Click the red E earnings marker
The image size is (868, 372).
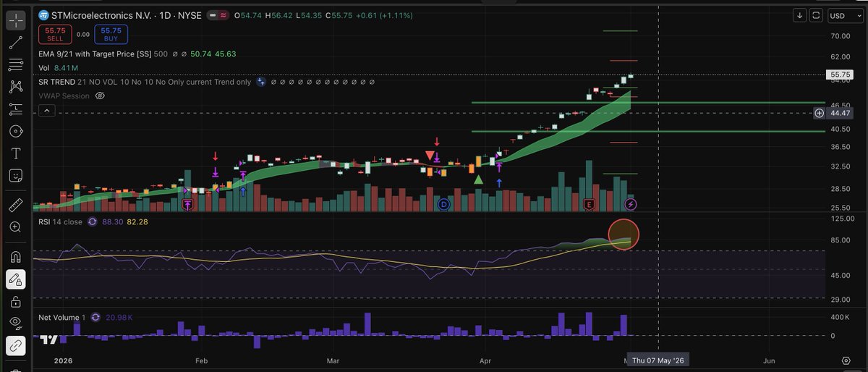tap(589, 206)
